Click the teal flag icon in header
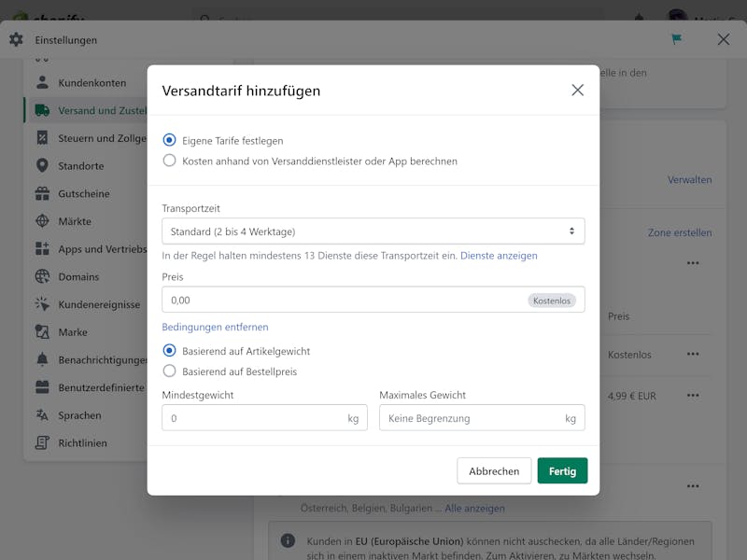Viewport: 747px width, 560px height. (676, 39)
